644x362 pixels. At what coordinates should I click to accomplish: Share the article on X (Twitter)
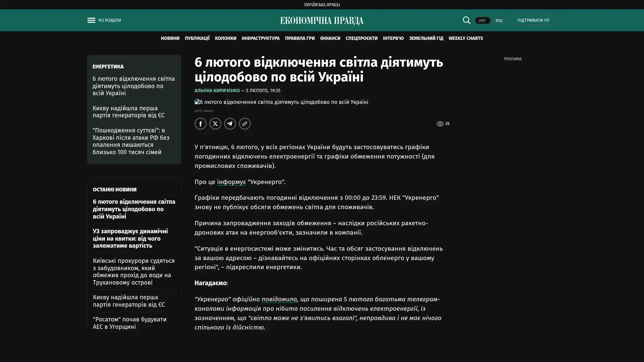pos(215,124)
